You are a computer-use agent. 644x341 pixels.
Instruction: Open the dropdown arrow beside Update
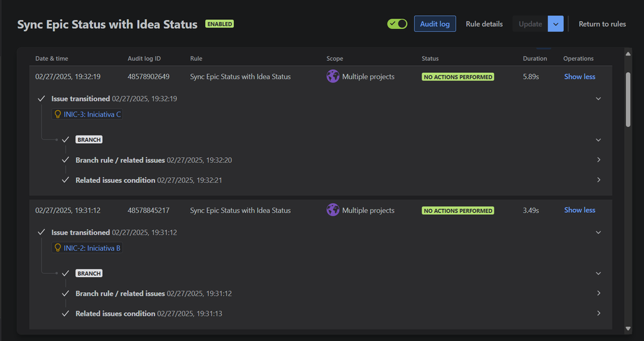(556, 24)
